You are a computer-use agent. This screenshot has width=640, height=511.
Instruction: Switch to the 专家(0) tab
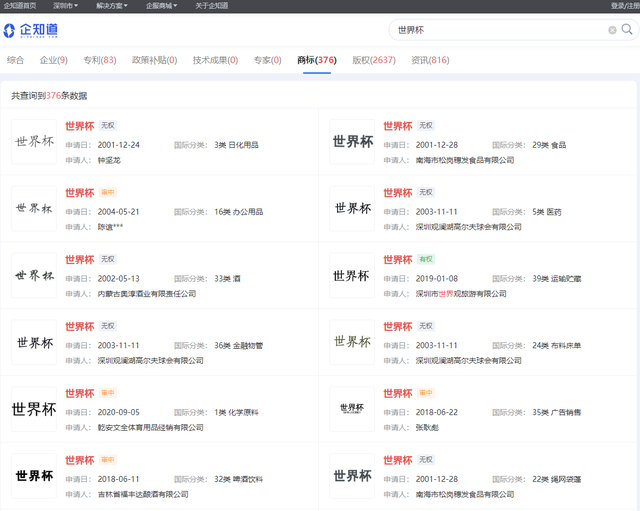tap(267, 60)
